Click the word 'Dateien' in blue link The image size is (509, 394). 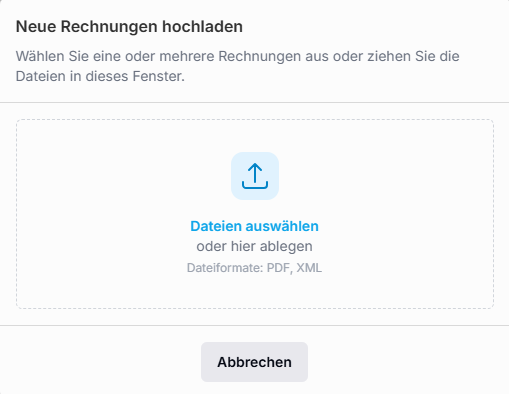tap(216, 226)
